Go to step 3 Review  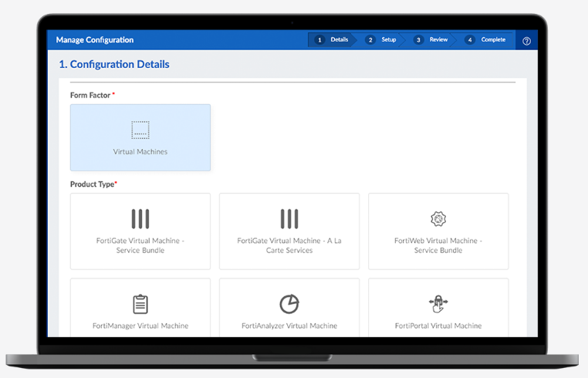[431, 40]
